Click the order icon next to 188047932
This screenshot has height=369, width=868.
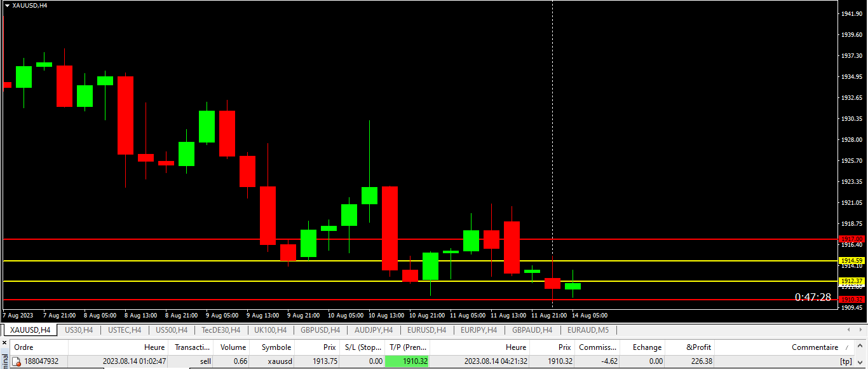17,361
